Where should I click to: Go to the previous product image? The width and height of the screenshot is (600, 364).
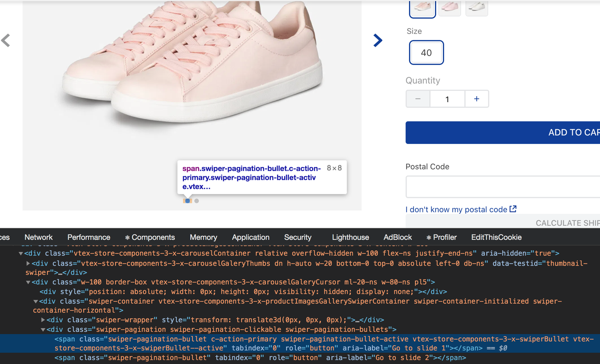[6, 40]
